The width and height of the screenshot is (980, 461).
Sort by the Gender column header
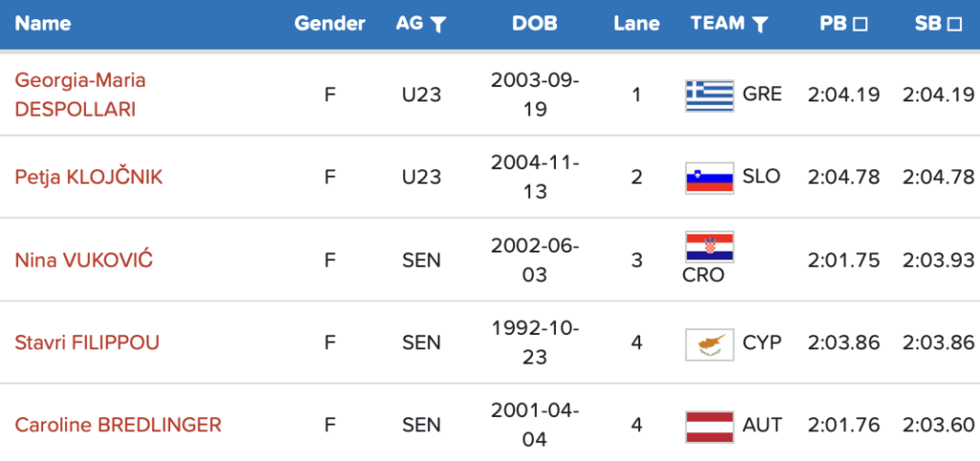pyautogui.click(x=329, y=24)
